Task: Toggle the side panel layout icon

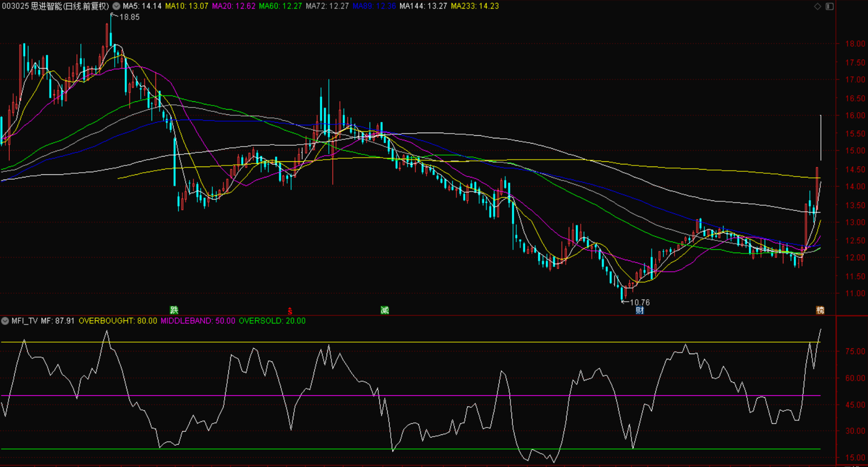Action: coord(829,6)
